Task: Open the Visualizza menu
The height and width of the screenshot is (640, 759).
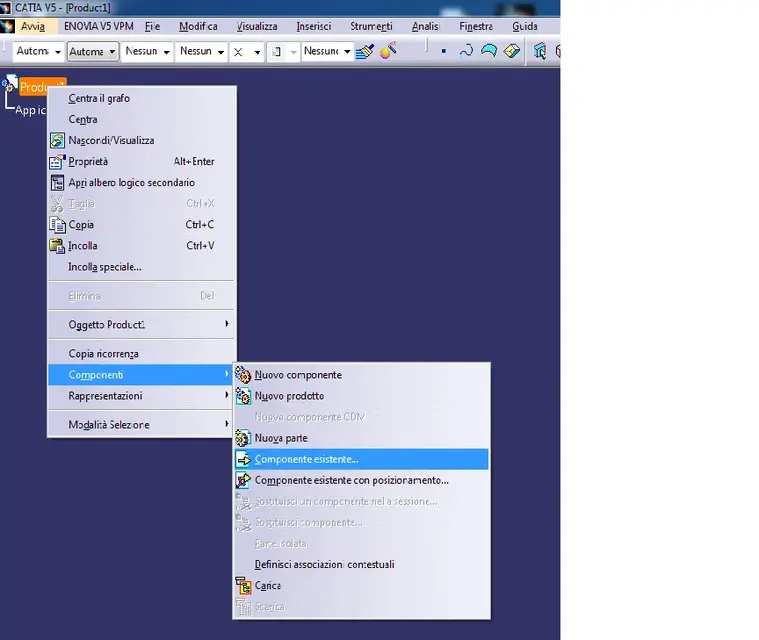Action: point(257,26)
